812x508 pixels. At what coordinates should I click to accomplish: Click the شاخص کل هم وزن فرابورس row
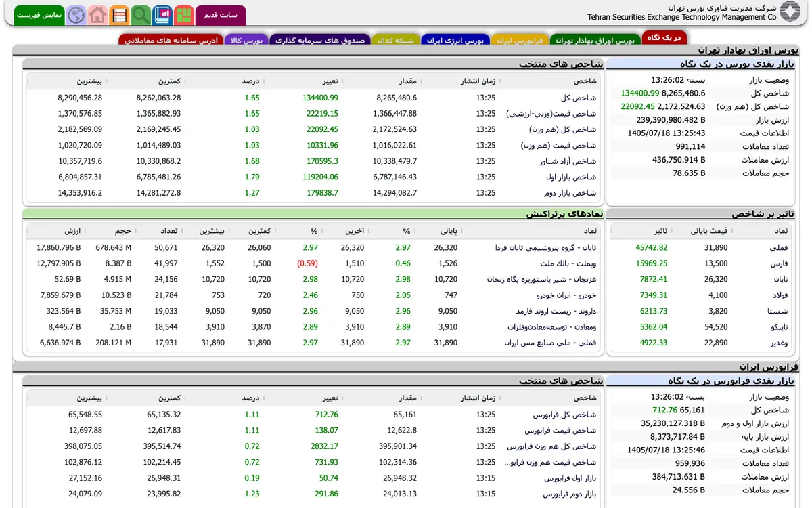[312, 446]
